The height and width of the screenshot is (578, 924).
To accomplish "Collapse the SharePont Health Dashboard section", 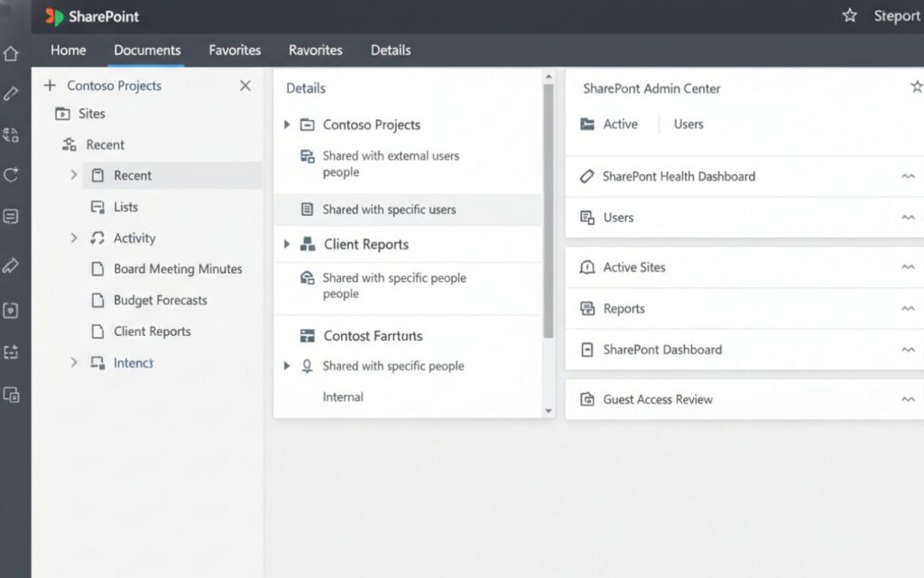I will coord(908,176).
